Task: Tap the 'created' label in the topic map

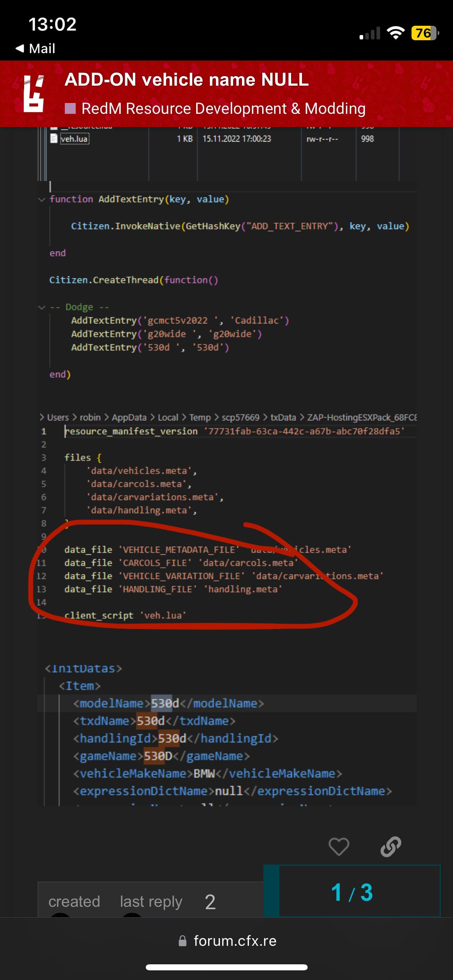Action: click(x=74, y=902)
